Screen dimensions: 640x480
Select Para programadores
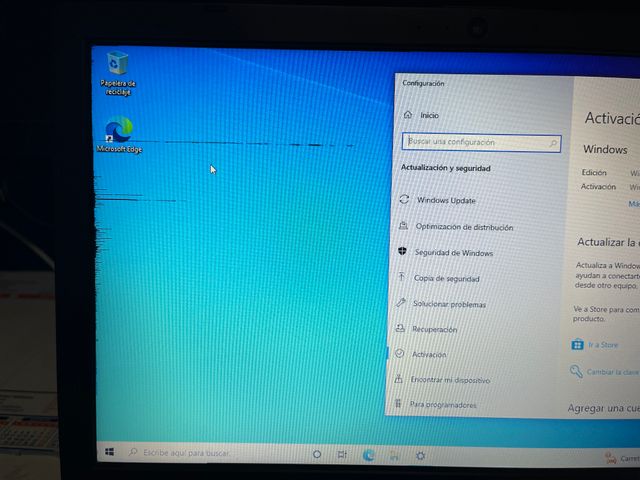pos(443,405)
